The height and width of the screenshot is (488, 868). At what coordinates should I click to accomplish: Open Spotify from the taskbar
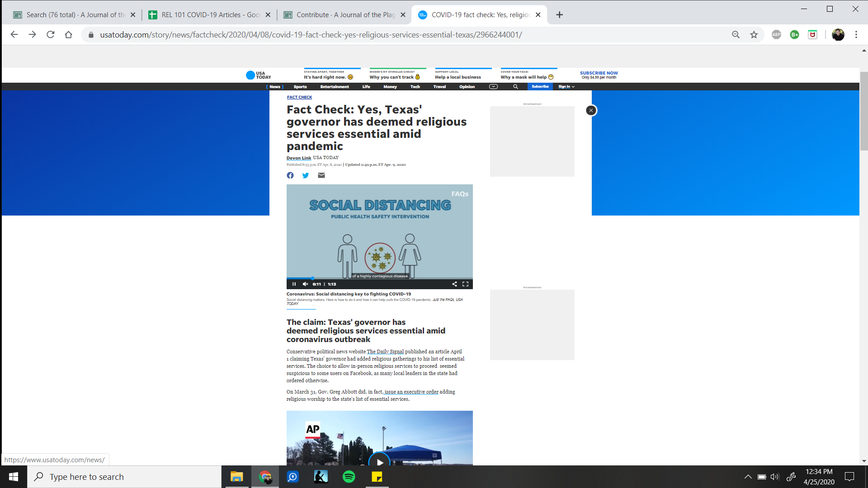coord(349,477)
